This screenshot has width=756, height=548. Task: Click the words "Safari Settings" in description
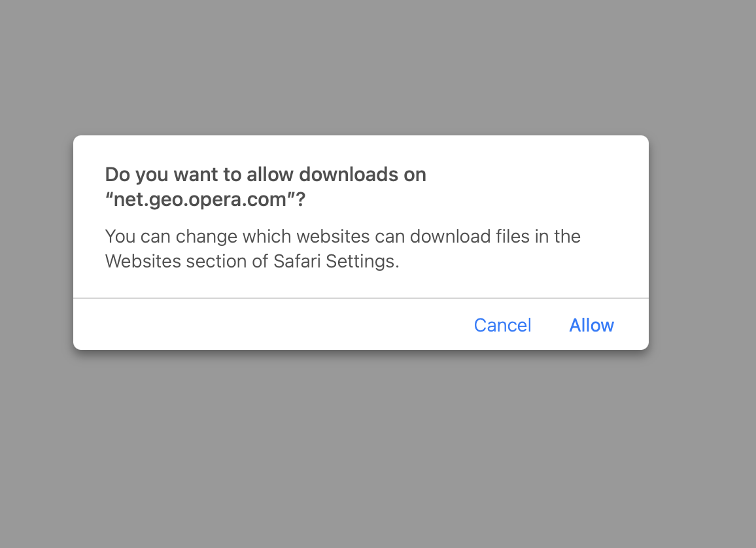pos(335,261)
